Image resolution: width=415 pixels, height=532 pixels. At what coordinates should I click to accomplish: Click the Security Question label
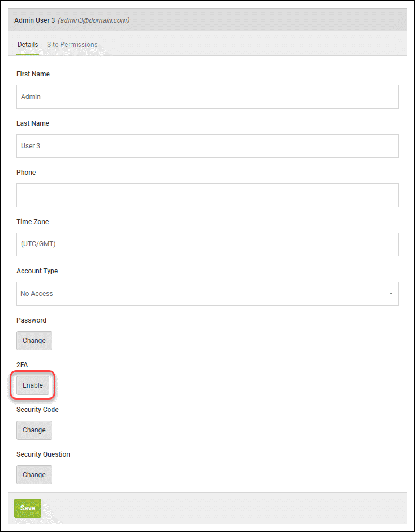pos(44,454)
